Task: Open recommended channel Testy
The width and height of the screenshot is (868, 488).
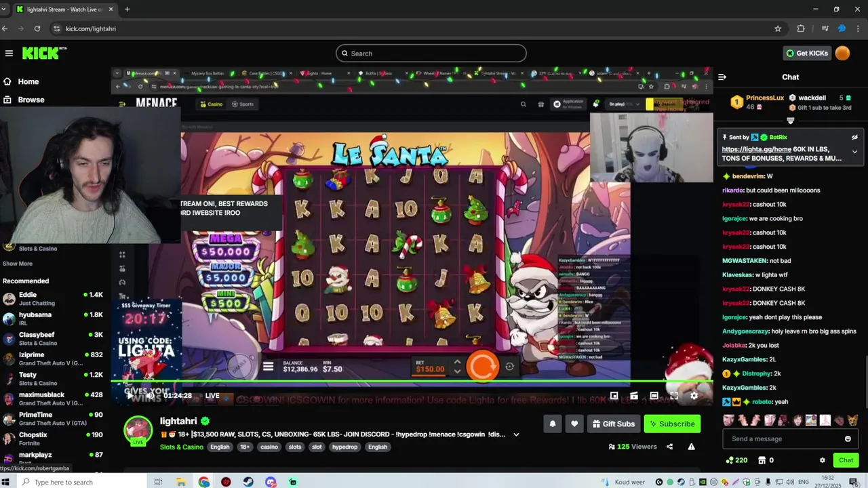Action: [x=53, y=378]
